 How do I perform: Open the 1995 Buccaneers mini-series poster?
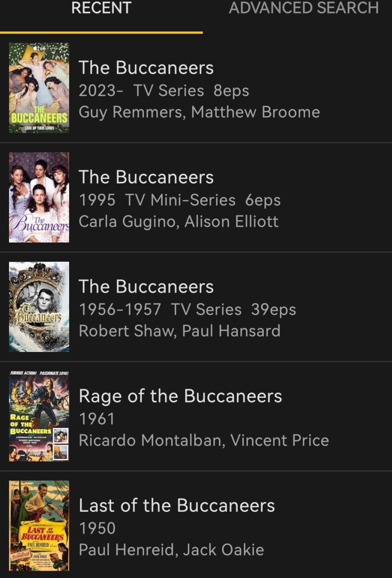click(39, 197)
